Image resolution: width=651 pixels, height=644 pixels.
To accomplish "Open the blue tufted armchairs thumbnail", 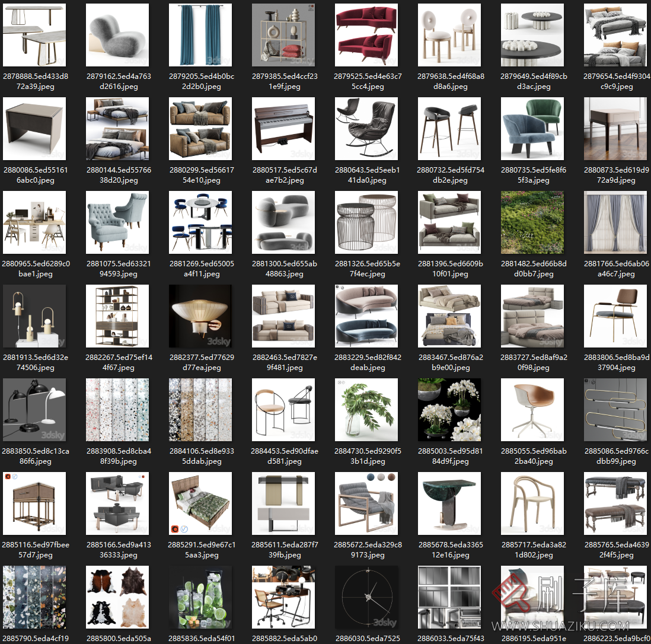I will pyautogui.click(x=117, y=222).
